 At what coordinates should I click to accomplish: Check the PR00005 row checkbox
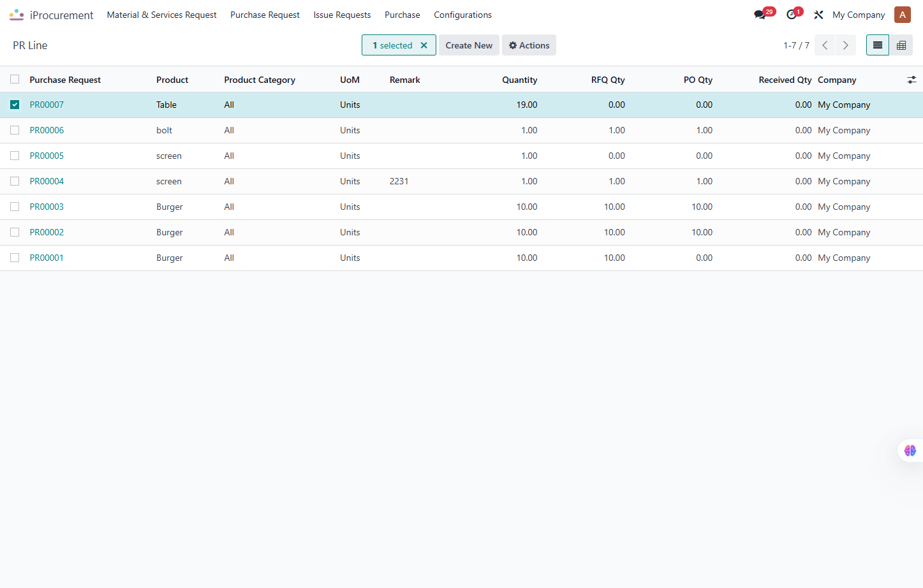pos(15,156)
